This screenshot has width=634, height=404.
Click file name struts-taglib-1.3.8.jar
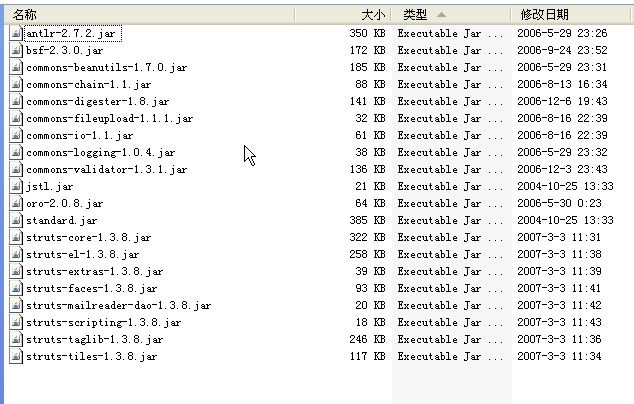(x=95, y=339)
